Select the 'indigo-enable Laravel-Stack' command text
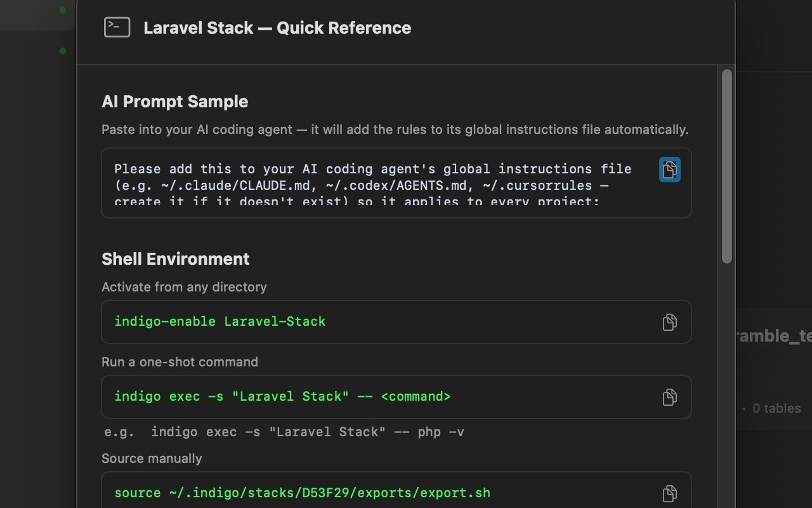This screenshot has width=812, height=508. tap(219, 321)
